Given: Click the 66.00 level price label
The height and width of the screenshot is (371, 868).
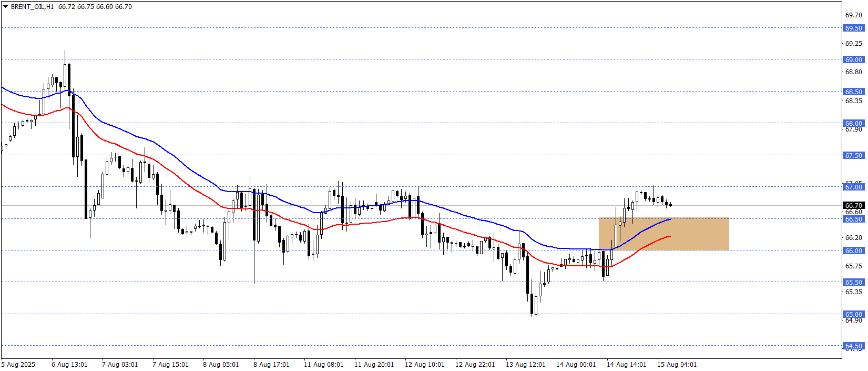Looking at the screenshot, I should point(854,250).
